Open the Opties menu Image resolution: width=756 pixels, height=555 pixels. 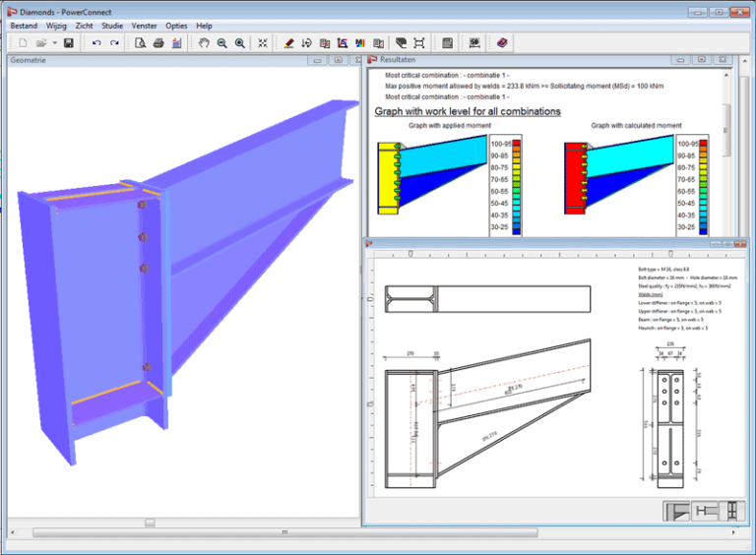tap(176, 26)
